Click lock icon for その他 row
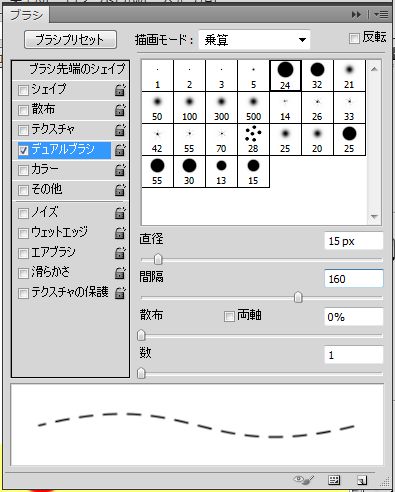The height and width of the screenshot is (492, 395). (120, 190)
